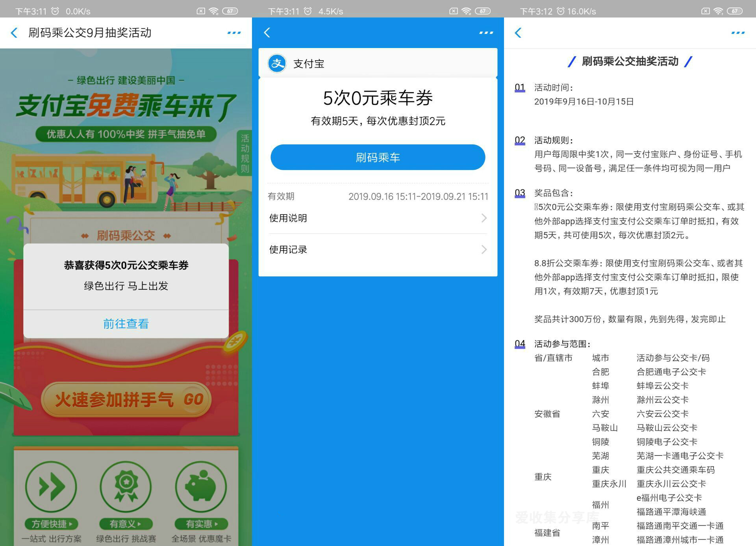Tap the 有实惠 green label

(x=201, y=524)
